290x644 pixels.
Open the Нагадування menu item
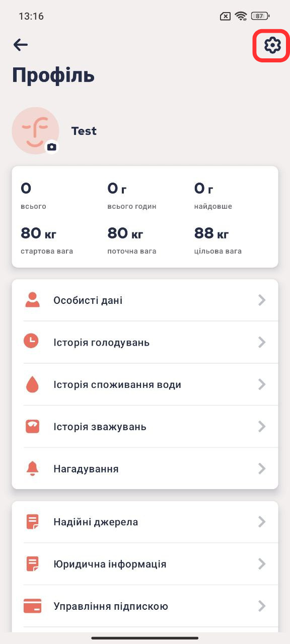click(x=145, y=469)
